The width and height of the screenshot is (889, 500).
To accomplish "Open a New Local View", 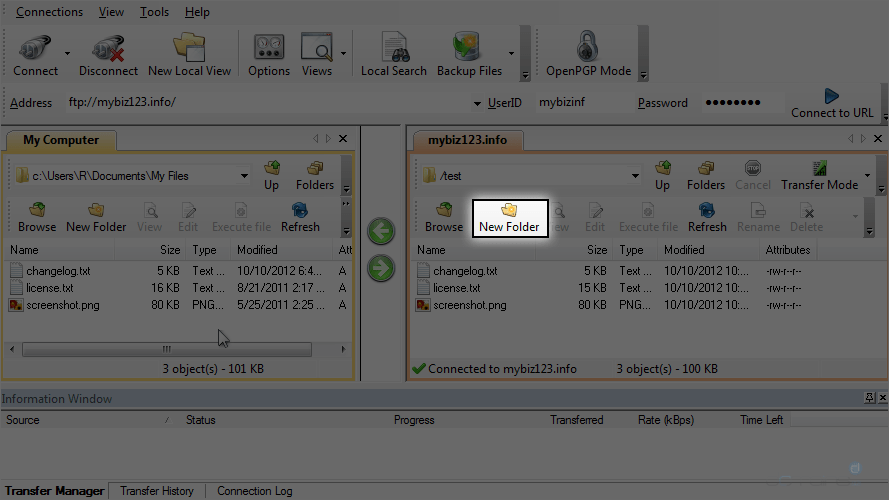I will (x=189, y=54).
